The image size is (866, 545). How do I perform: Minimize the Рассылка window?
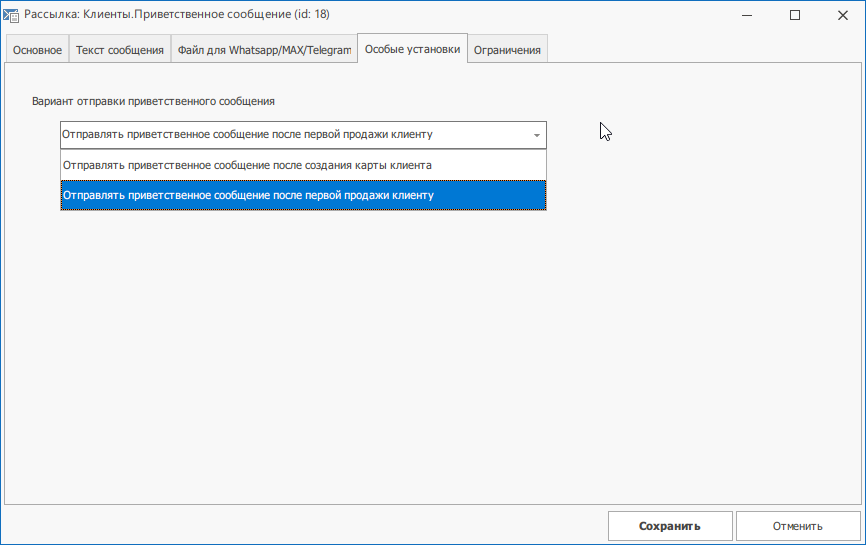pos(747,15)
